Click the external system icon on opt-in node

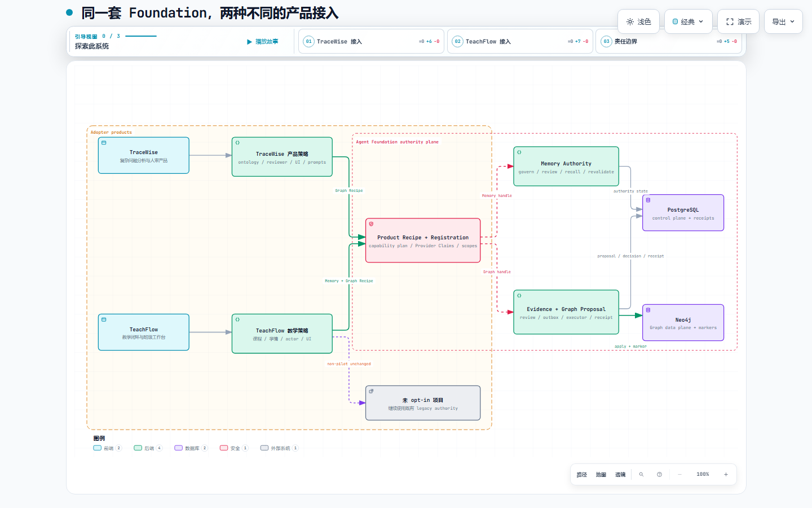pos(371,391)
